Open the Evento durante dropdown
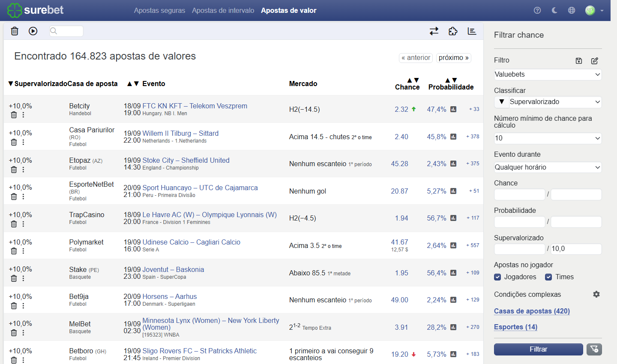The height and width of the screenshot is (364, 617). click(548, 167)
